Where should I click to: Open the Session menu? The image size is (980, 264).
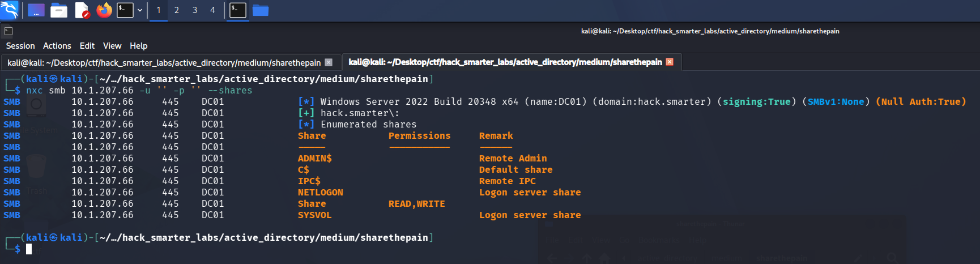[x=20, y=46]
